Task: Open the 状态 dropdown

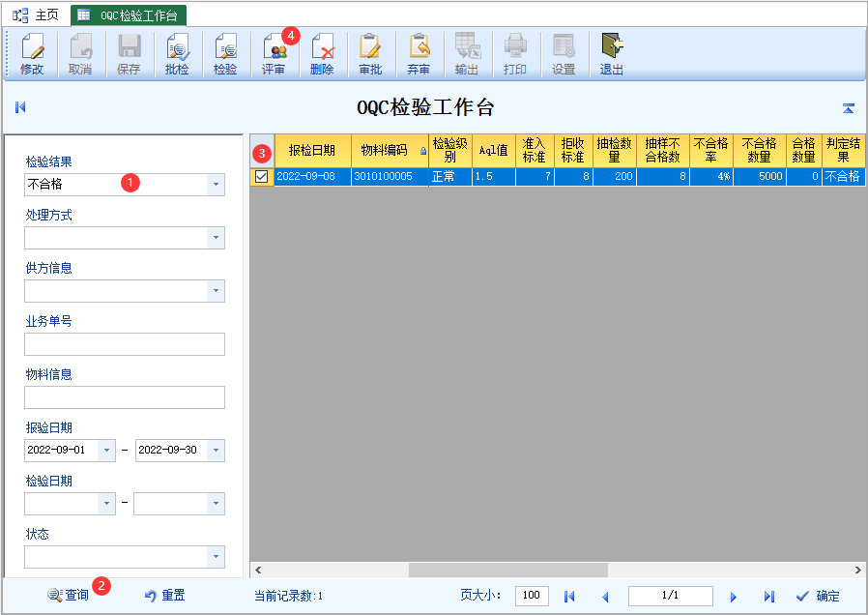Action: pos(216,556)
